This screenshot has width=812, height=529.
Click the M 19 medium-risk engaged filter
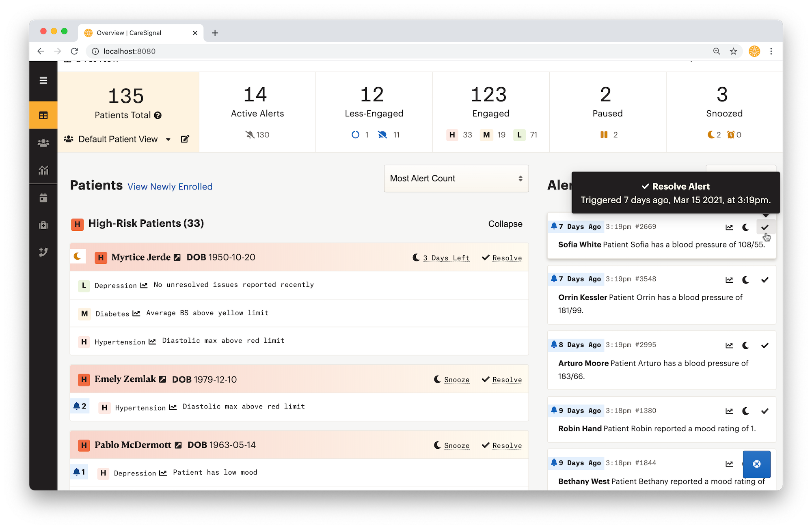(x=493, y=135)
